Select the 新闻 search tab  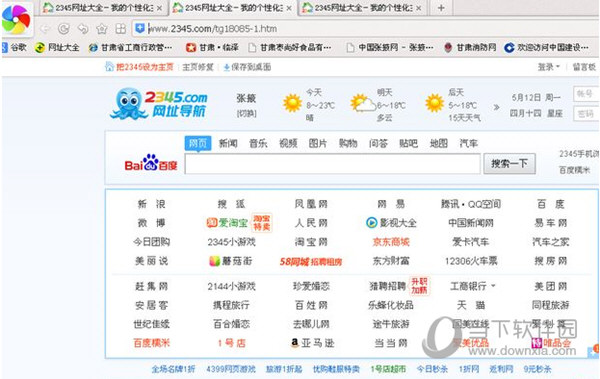(x=228, y=144)
